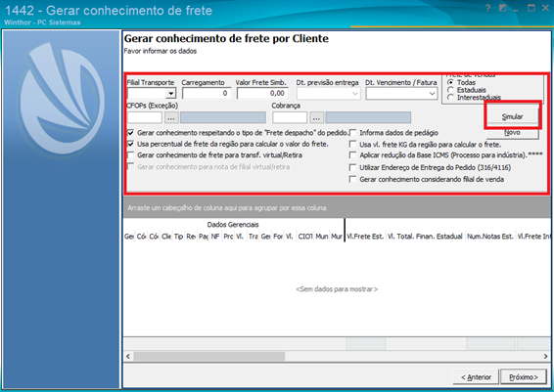Toggle 'Gerar conhecimento respeitando o tipo de Frete despacho'
Image resolution: width=554 pixels, height=392 pixels.
131,133
